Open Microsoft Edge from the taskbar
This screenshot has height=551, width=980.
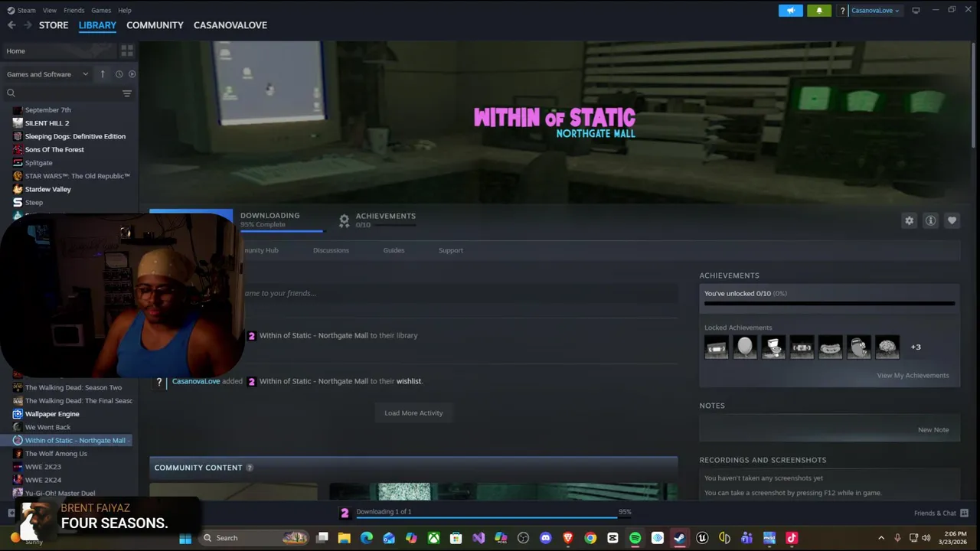tap(367, 538)
